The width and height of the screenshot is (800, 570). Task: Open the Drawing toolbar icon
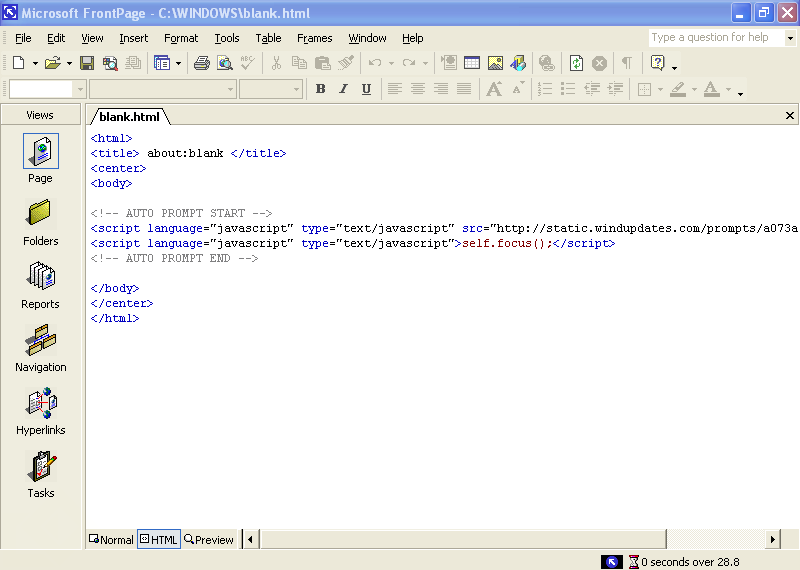coord(518,63)
